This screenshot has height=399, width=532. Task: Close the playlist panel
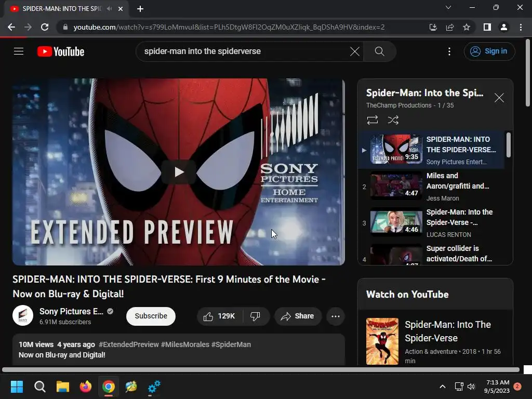coord(499,98)
